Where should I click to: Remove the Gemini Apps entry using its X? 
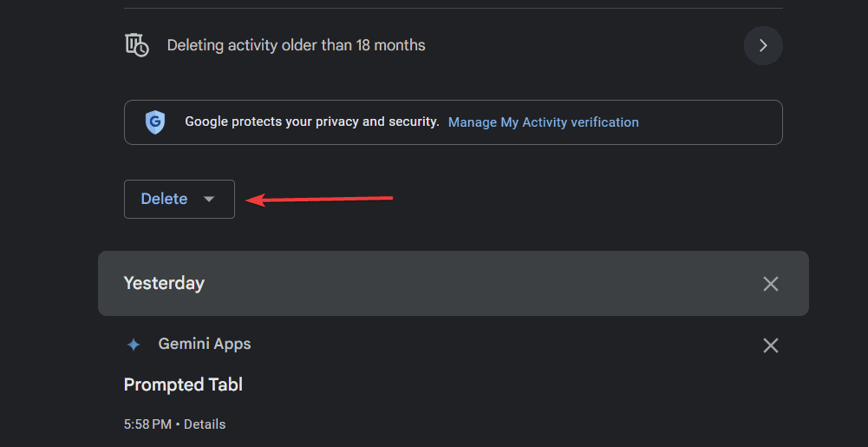(771, 345)
